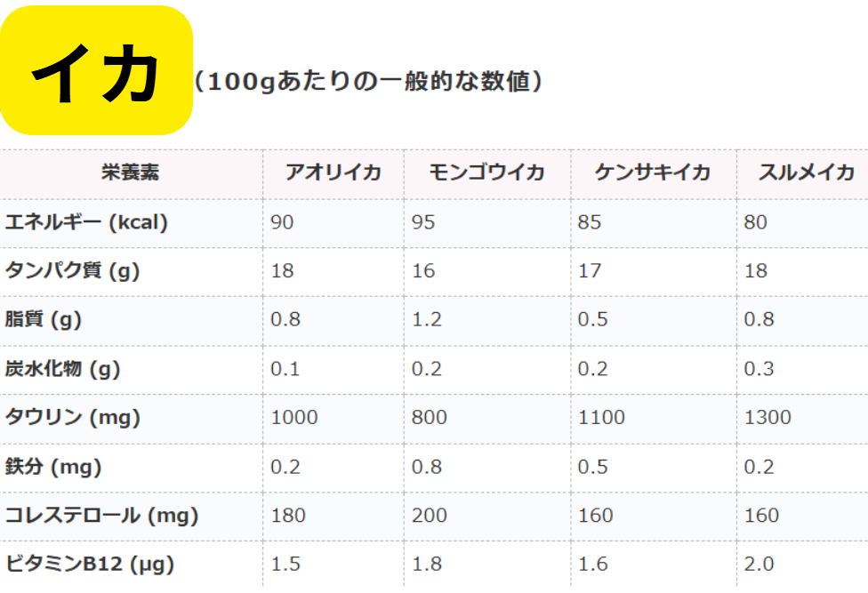Image resolution: width=868 pixels, height=593 pixels.
Task: Click the コレステロール (mg) row label
Action: pyautogui.click(x=101, y=515)
